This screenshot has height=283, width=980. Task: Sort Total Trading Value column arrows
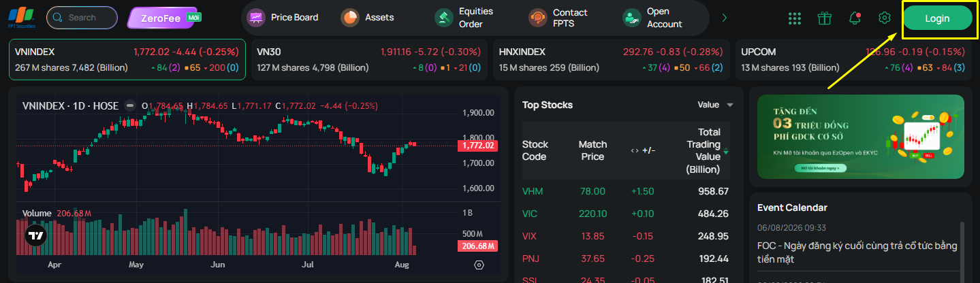tap(726, 151)
